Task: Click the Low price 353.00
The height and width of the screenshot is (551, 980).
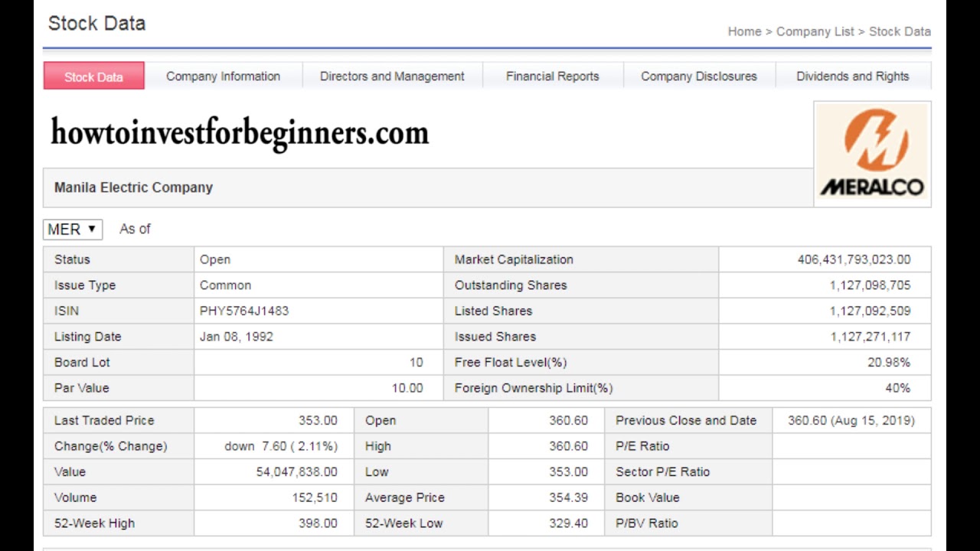Action: pyautogui.click(x=568, y=472)
